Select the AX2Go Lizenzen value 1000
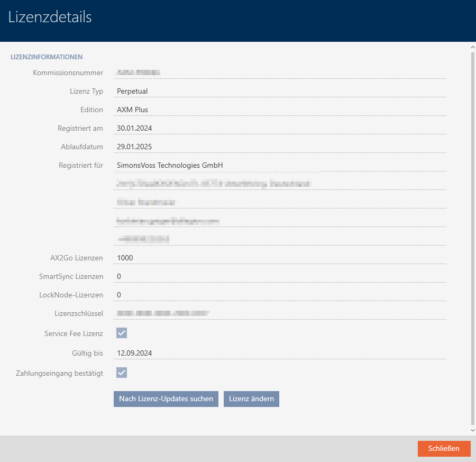Screen dimensions: 476x462 pyautogui.click(x=280, y=258)
